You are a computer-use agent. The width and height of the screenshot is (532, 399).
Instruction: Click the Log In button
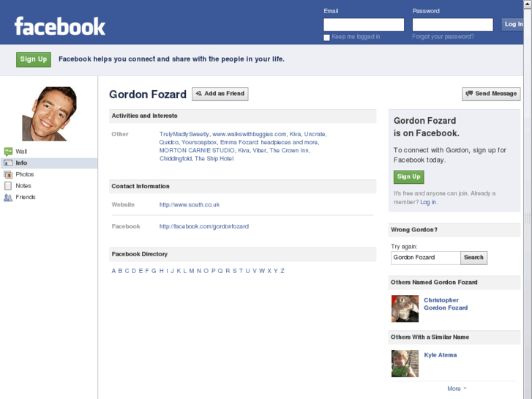513,24
